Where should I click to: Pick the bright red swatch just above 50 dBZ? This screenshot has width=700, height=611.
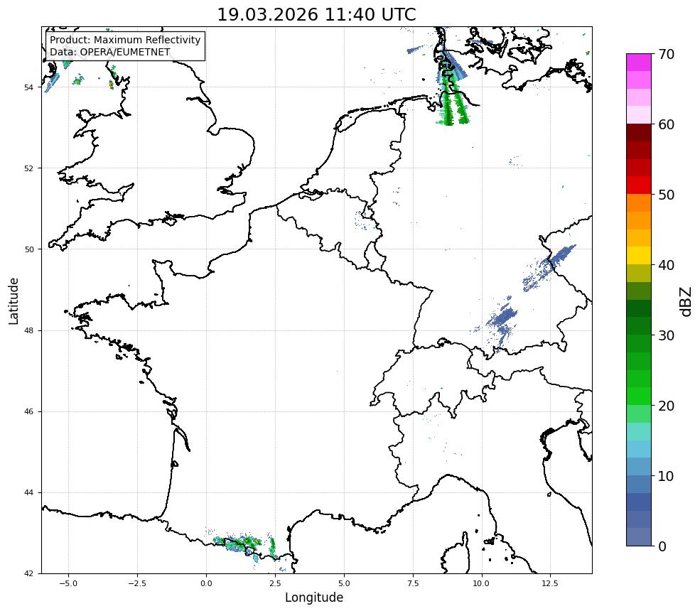click(639, 185)
